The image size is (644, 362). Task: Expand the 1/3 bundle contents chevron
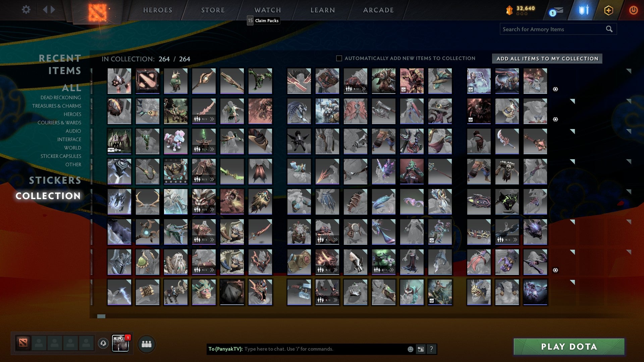click(x=212, y=119)
